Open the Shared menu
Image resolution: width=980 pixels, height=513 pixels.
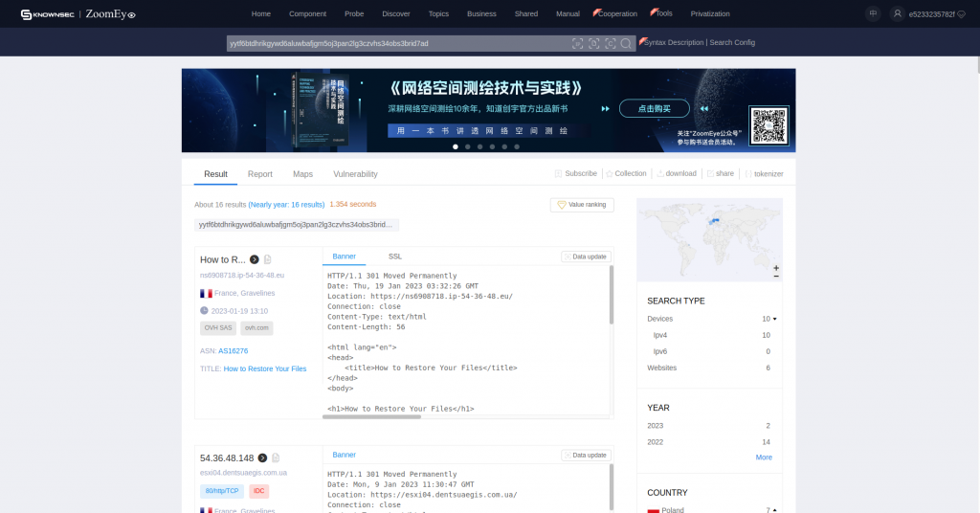[x=525, y=13]
